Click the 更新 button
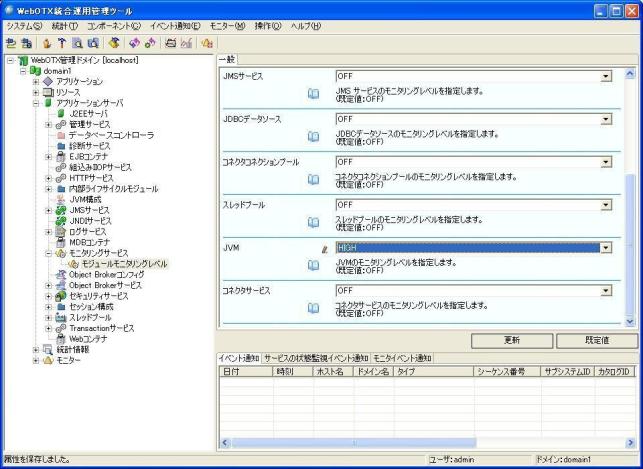Screen dimensions: 643x469 click(x=512, y=340)
